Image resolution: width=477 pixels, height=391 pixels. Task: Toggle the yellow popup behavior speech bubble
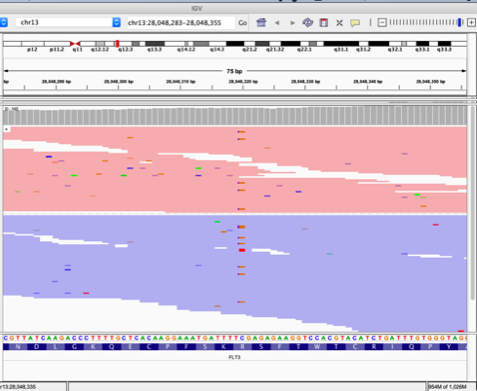coord(355,23)
